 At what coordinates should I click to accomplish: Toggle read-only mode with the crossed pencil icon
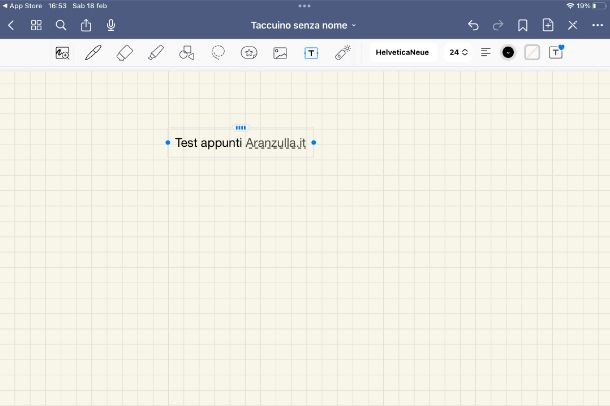[572, 25]
